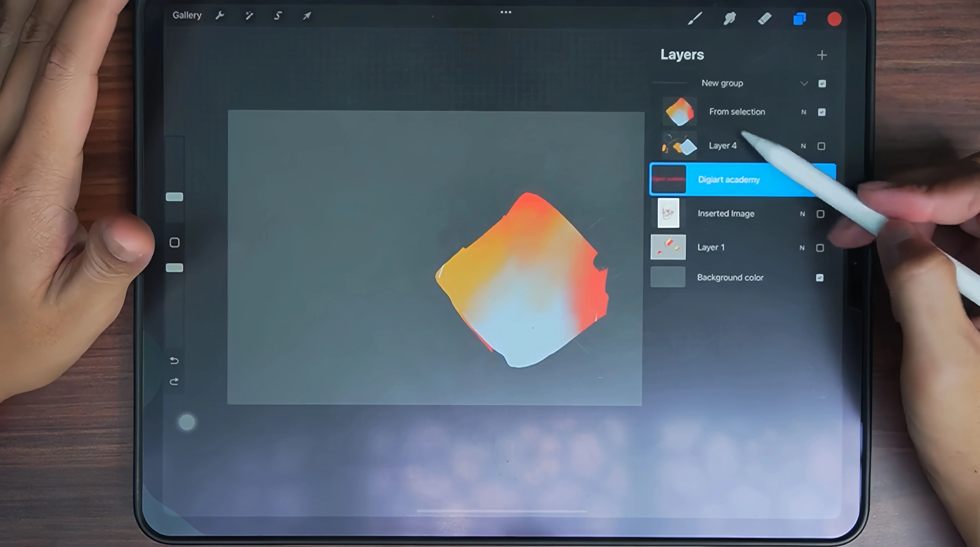Tap the brush opacity slider handle

[x=174, y=268]
